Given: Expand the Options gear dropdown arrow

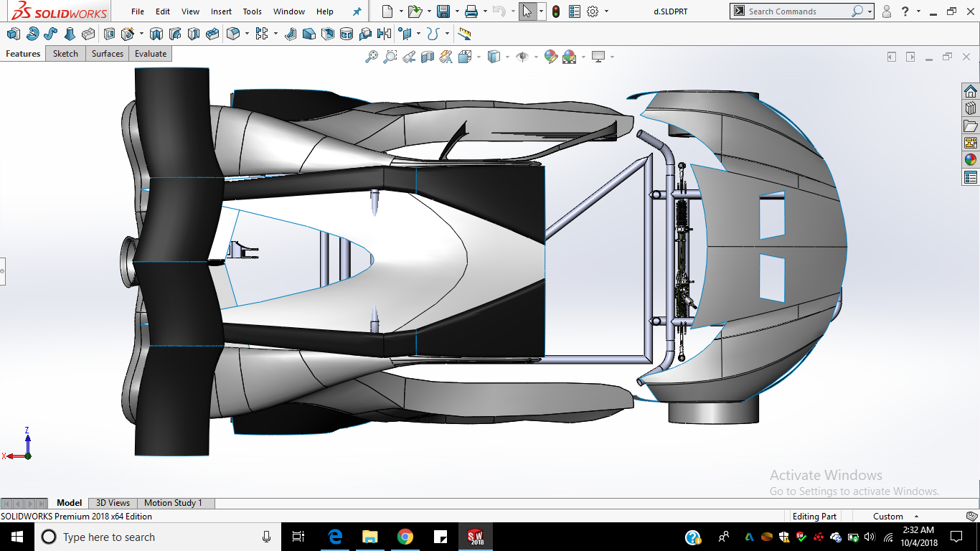Looking at the screenshot, I should tap(606, 11).
